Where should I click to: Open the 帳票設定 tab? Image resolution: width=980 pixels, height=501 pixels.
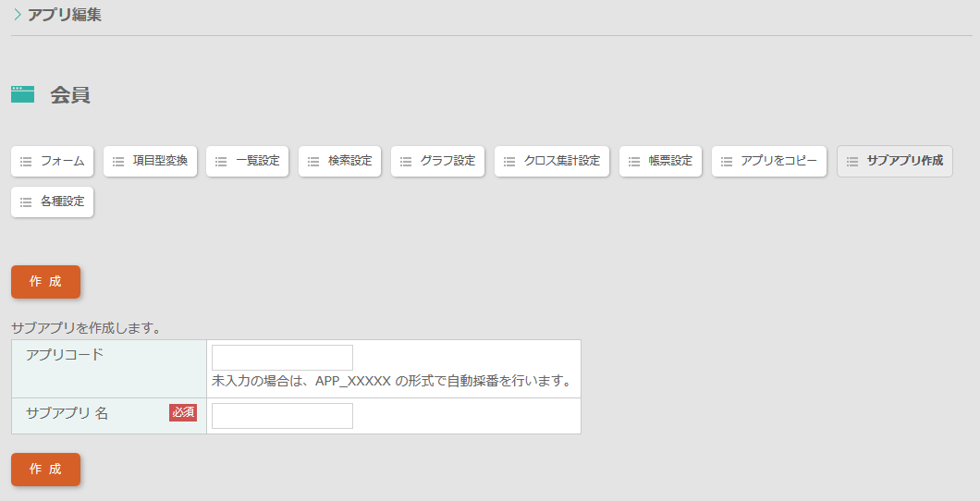pos(660,161)
